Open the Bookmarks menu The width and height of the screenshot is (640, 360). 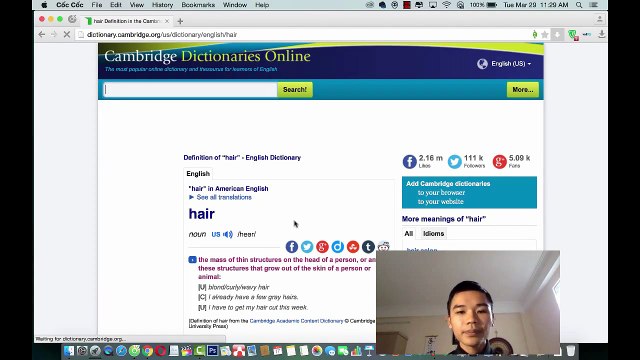click(198, 5)
